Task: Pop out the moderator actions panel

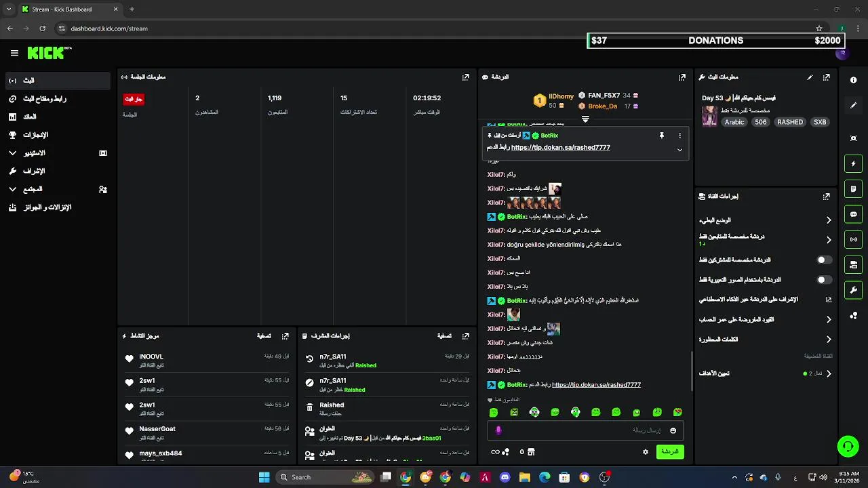Action: coord(465,335)
